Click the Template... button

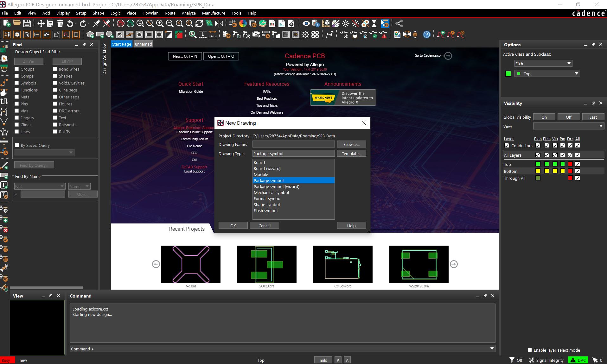point(352,154)
